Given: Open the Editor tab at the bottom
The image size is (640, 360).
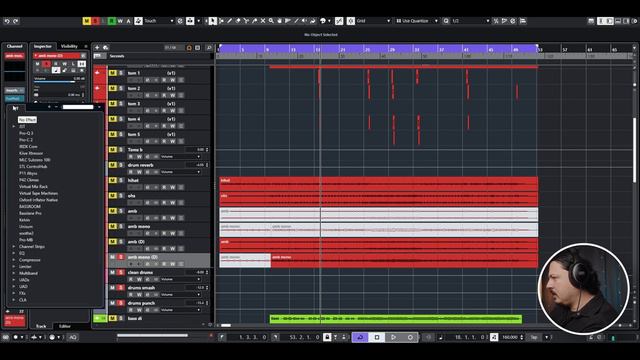Looking at the screenshot, I should [65, 326].
